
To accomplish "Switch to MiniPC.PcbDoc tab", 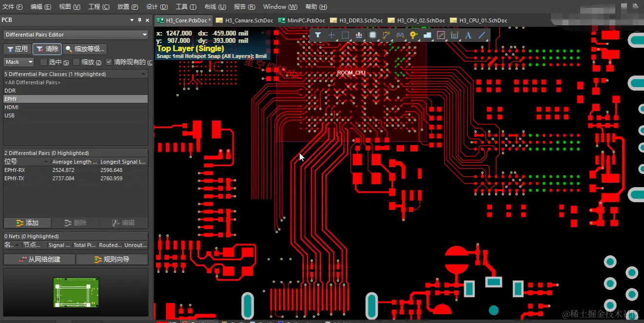I will tap(302, 20).
